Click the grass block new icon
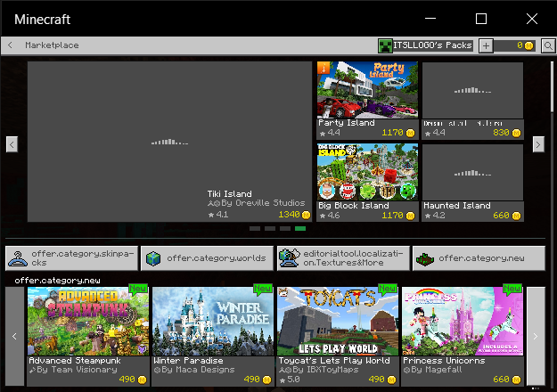This screenshot has height=392, width=557. [x=425, y=259]
